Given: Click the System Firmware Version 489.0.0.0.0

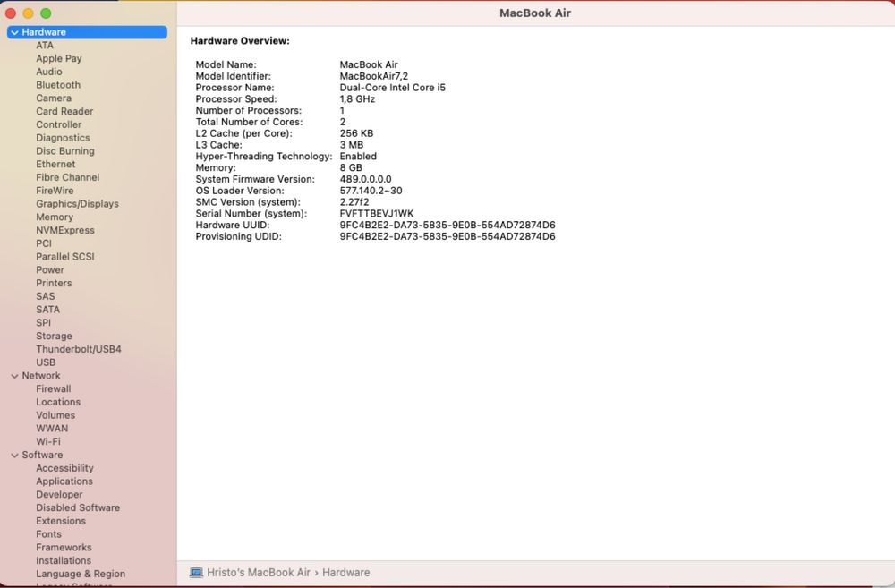Looking at the screenshot, I should click(x=366, y=179).
